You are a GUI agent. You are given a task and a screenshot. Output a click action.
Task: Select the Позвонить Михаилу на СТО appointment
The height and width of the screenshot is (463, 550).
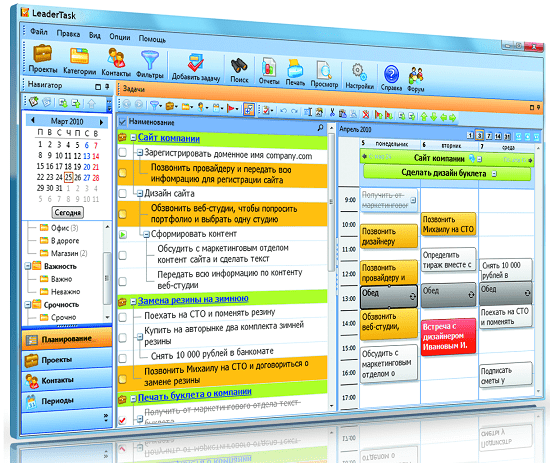(449, 224)
